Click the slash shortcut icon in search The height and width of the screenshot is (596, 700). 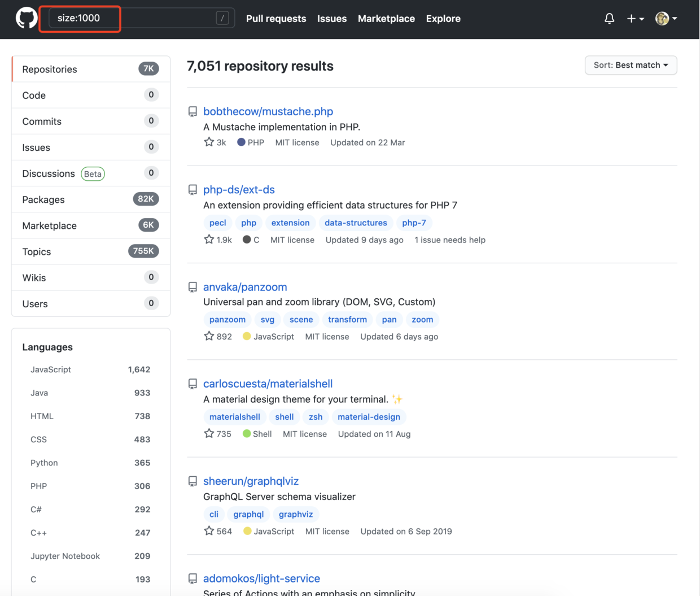coord(222,19)
